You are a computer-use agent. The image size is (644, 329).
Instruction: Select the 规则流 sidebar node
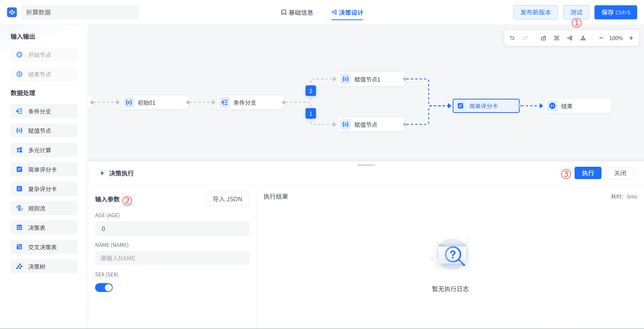pos(44,208)
